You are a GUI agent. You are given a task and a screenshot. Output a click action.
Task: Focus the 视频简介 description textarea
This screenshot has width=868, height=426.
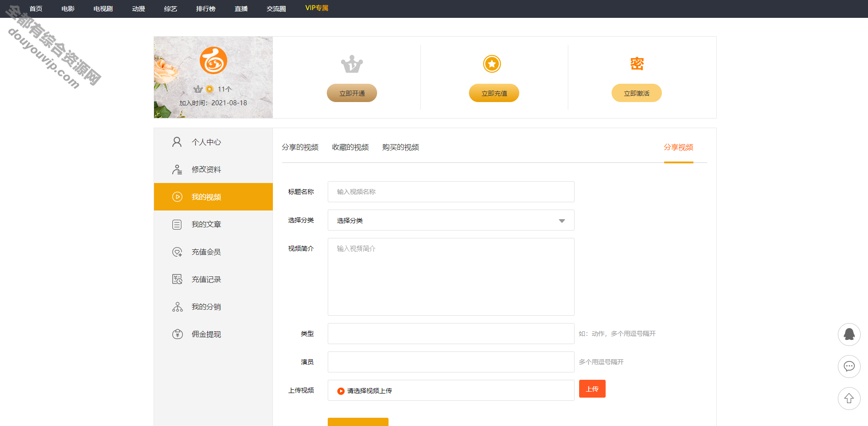(x=451, y=277)
